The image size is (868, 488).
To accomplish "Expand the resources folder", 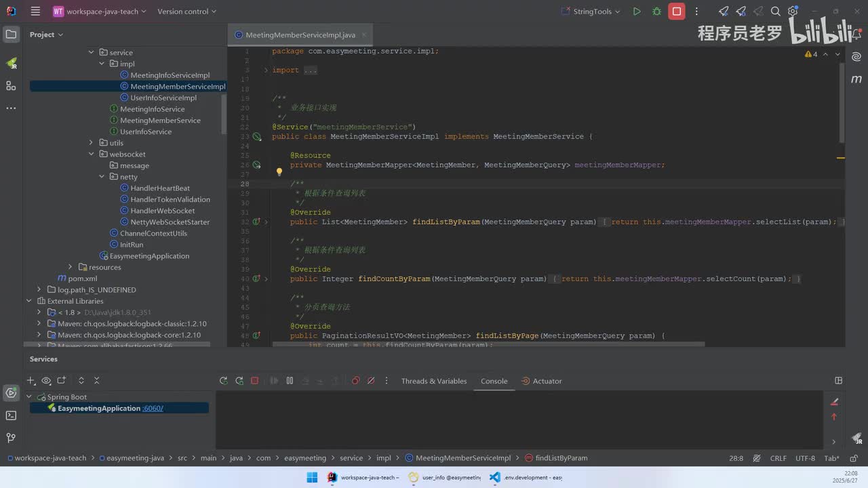I will (x=71, y=267).
